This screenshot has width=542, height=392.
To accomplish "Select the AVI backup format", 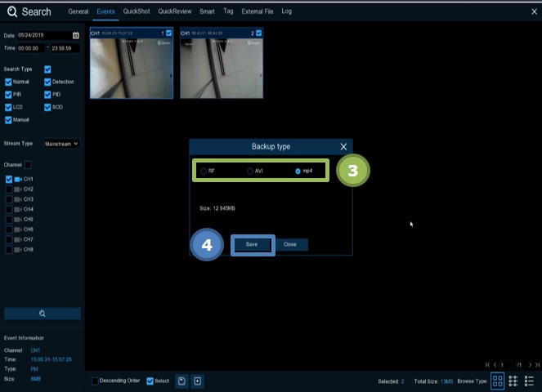I will (x=250, y=171).
